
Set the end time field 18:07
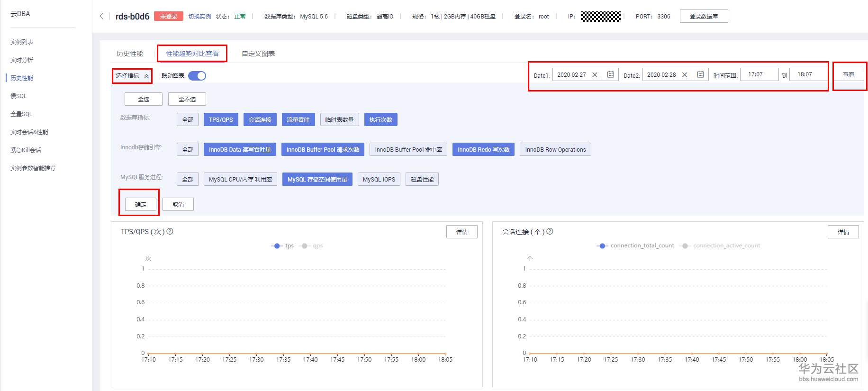[808, 74]
